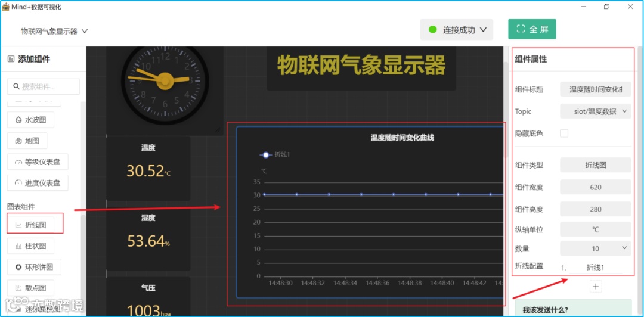Click the 柱状图 bar chart icon

tap(18, 246)
